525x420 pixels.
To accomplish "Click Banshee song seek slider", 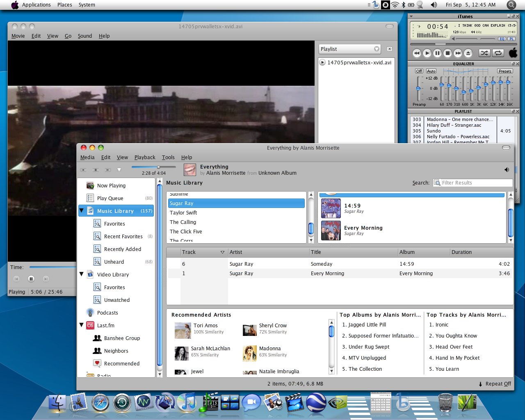I will click(153, 167).
